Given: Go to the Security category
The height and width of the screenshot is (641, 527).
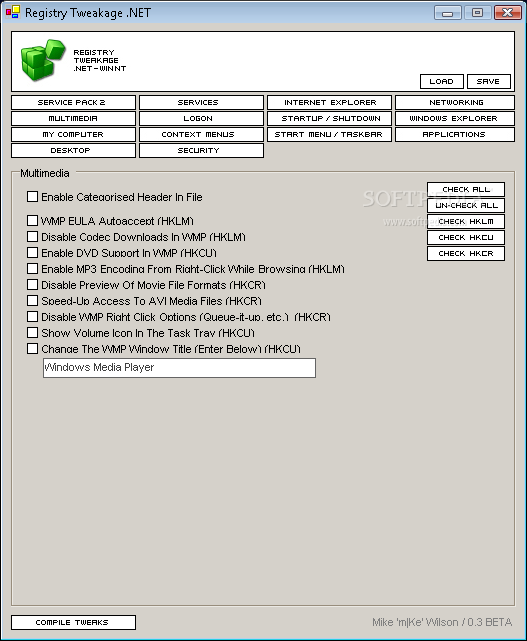Looking at the screenshot, I should (x=201, y=150).
